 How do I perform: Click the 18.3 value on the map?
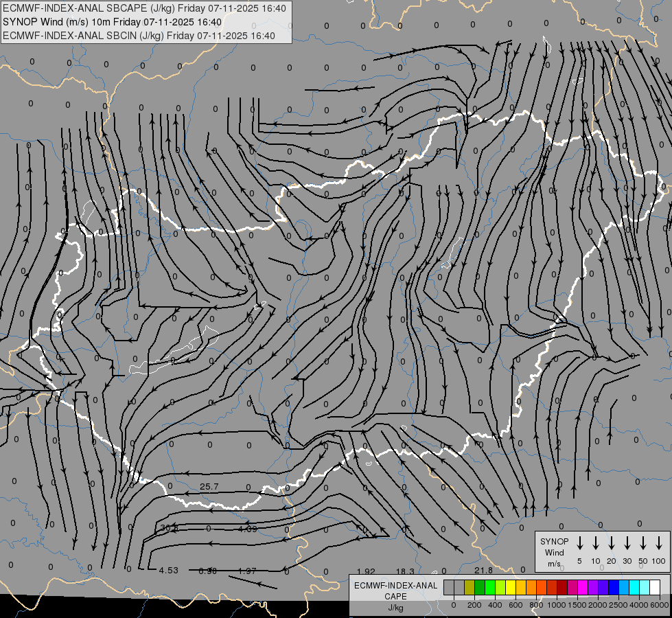pos(405,571)
